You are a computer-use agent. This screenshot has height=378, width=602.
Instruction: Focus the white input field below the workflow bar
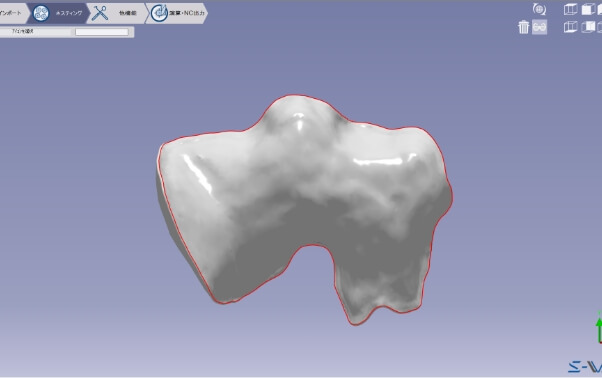(102, 32)
